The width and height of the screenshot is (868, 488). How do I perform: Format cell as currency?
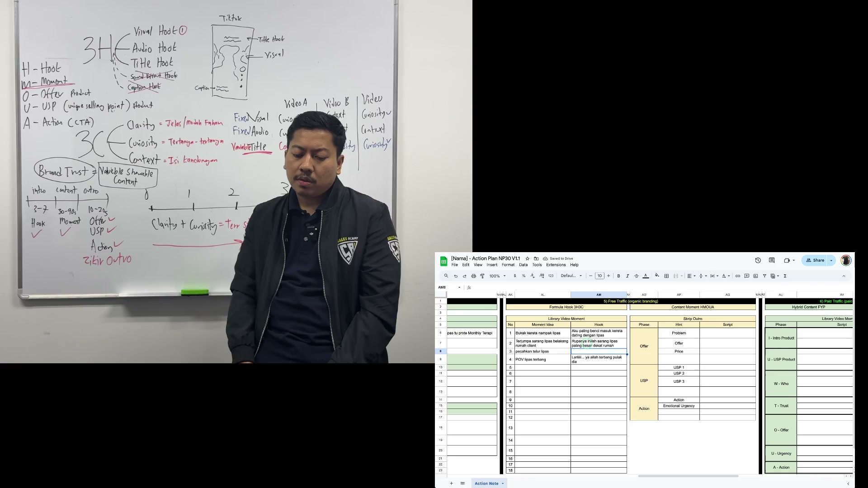pos(515,276)
